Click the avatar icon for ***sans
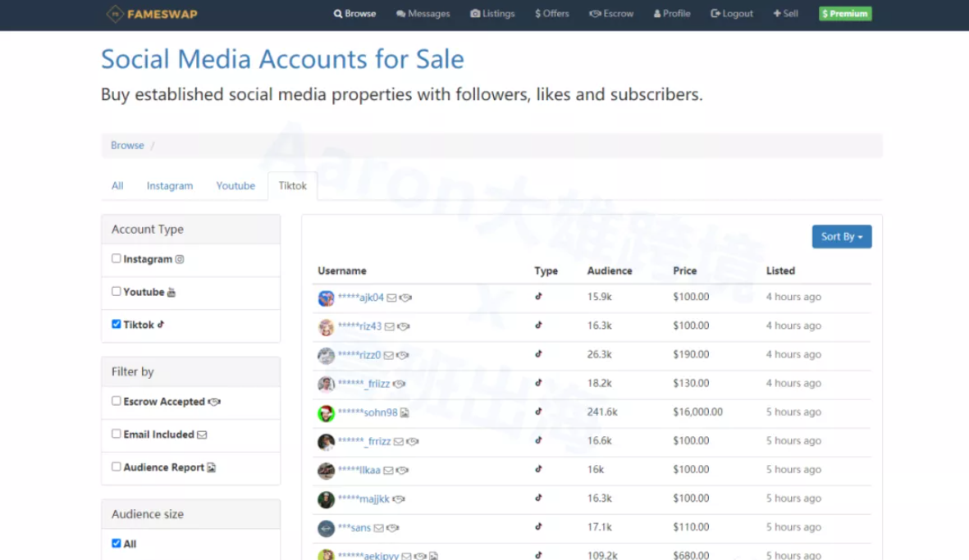Image resolution: width=969 pixels, height=560 pixels. point(326,528)
